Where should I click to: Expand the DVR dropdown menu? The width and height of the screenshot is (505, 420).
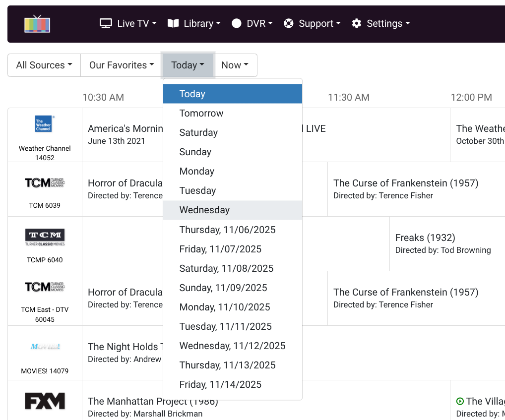point(252,23)
